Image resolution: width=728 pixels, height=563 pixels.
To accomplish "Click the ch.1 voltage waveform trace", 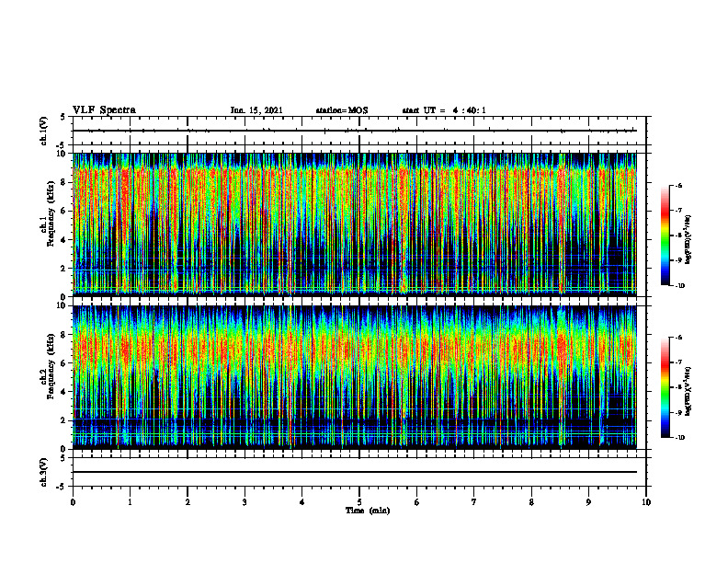I will point(355,131).
